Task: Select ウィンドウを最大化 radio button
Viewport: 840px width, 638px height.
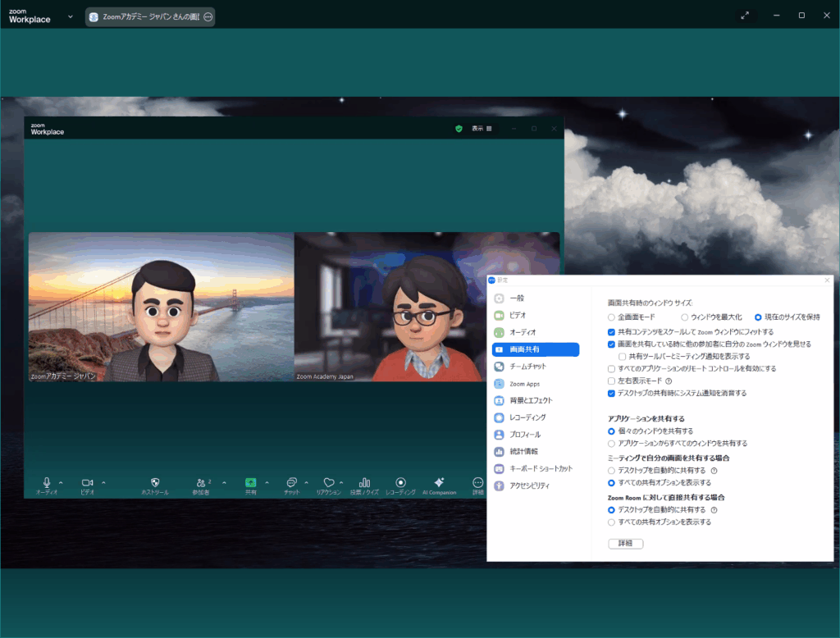Action: [685, 317]
